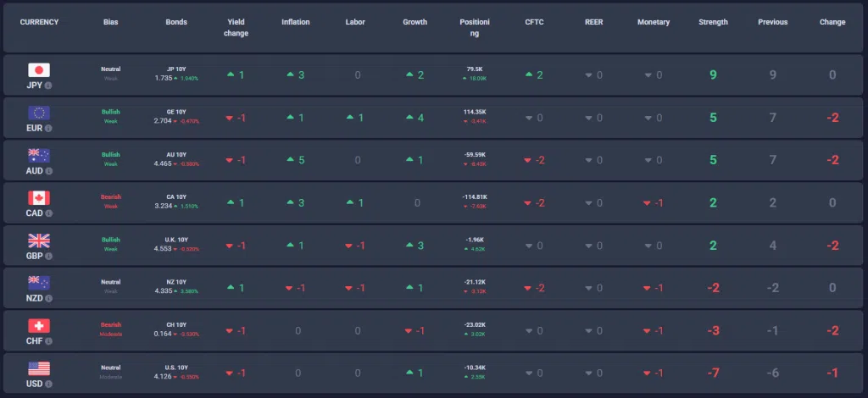Click the Japan flag icon
The height and width of the screenshot is (398, 868).
click(x=39, y=70)
